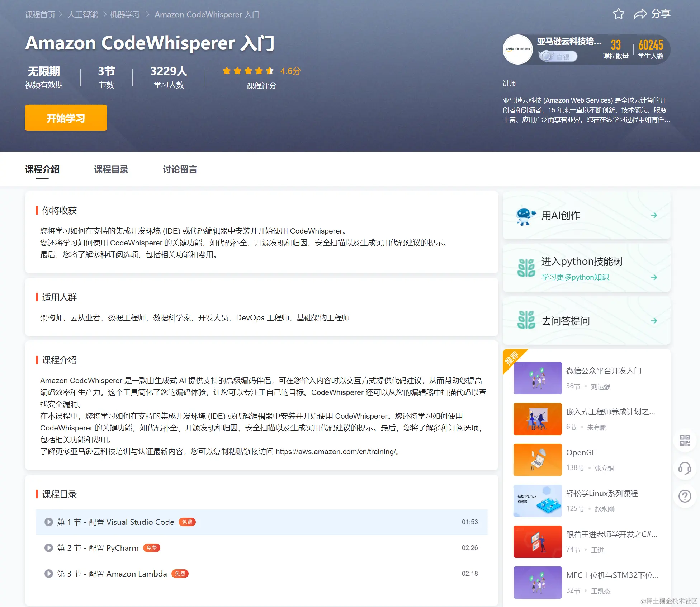Click arrow on 去问答提问 card
This screenshot has width=700, height=607.
pos(654,321)
